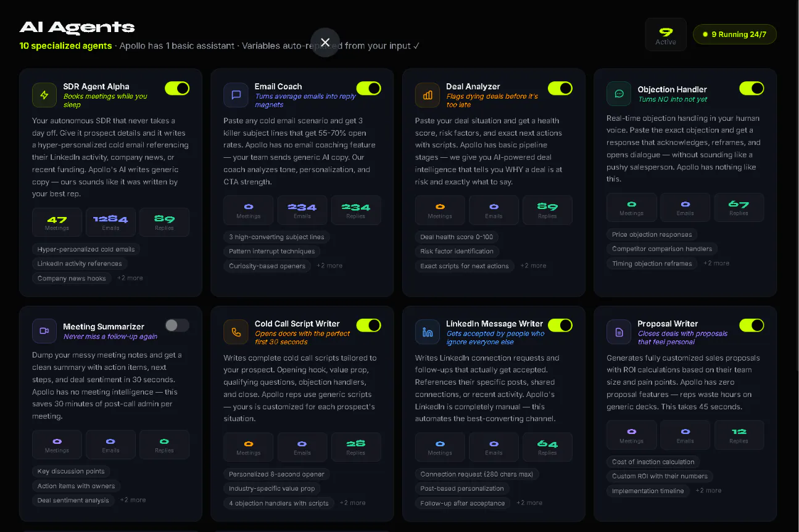
Task: Disable the SDR Agent Alpha toggle
Action: pyautogui.click(x=177, y=88)
